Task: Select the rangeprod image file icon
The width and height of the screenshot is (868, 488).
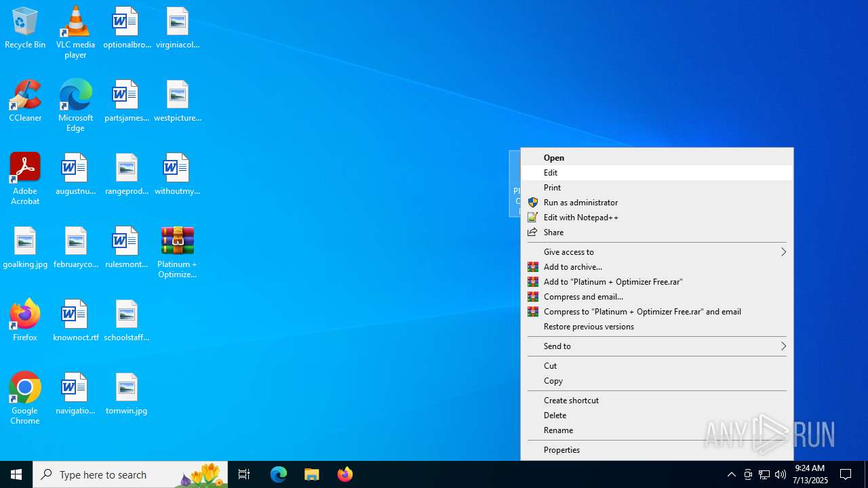Action: tap(127, 175)
